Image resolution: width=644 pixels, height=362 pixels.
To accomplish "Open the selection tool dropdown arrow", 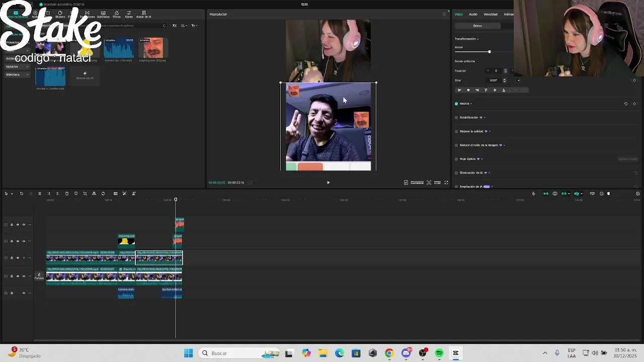I will [12, 194].
